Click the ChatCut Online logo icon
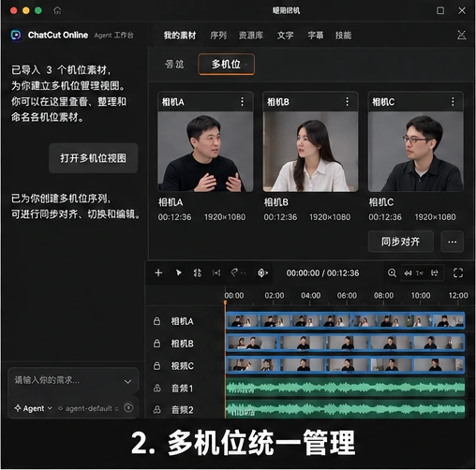Screen dimensions: 476x470 pos(16,35)
